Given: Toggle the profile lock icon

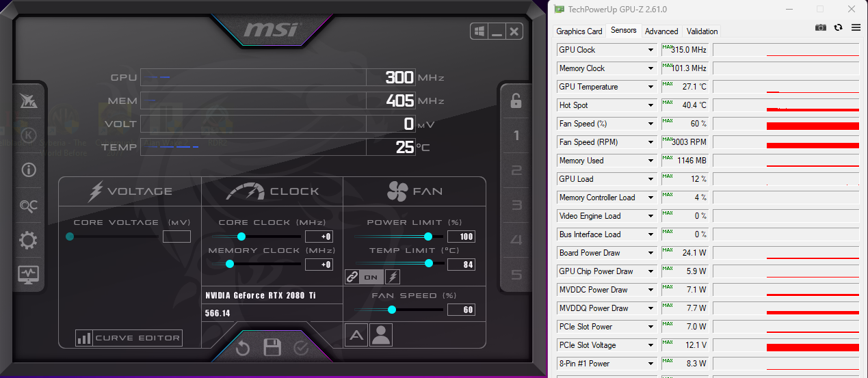Looking at the screenshot, I should [x=516, y=101].
